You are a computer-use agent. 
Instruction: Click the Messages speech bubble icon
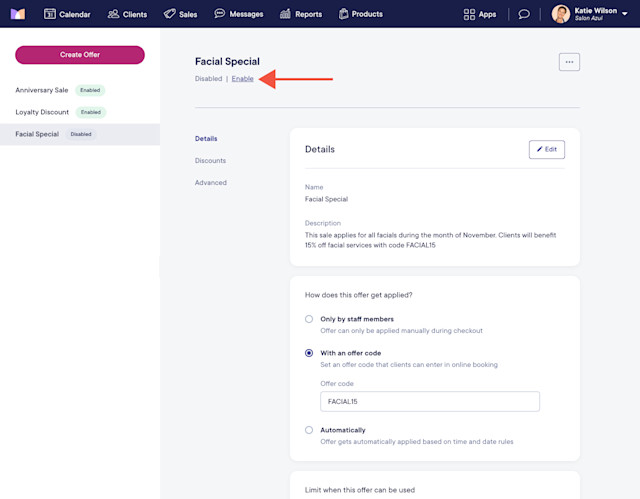point(220,13)
